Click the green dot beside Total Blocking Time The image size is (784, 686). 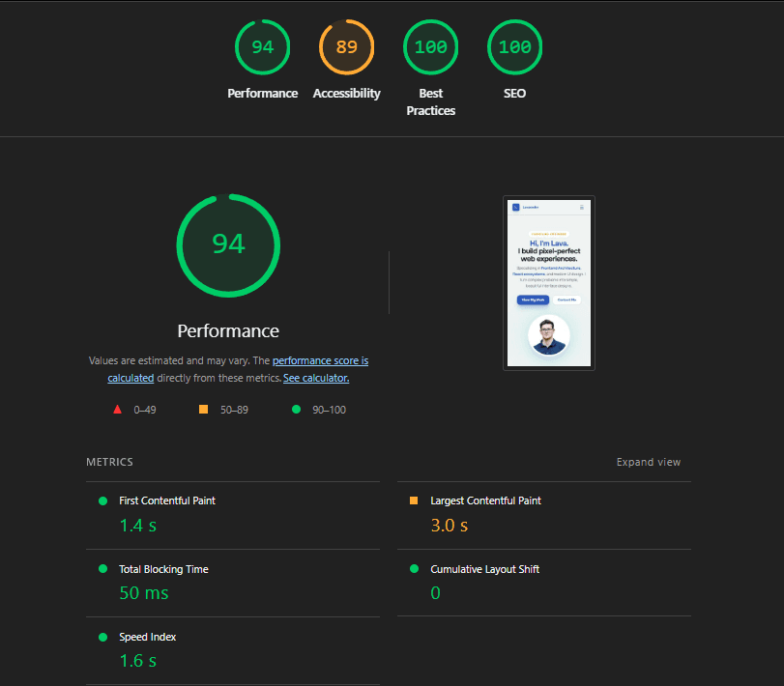[102, 569]
